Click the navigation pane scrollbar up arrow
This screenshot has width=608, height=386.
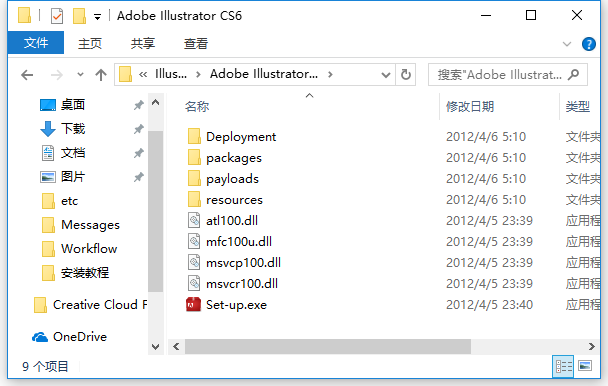click(155, 103)
